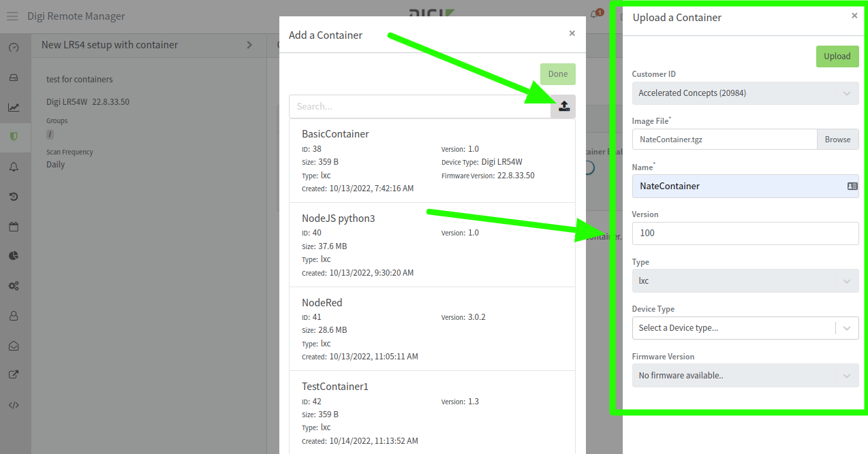Close the Upload a Container panel

[854, 16]
